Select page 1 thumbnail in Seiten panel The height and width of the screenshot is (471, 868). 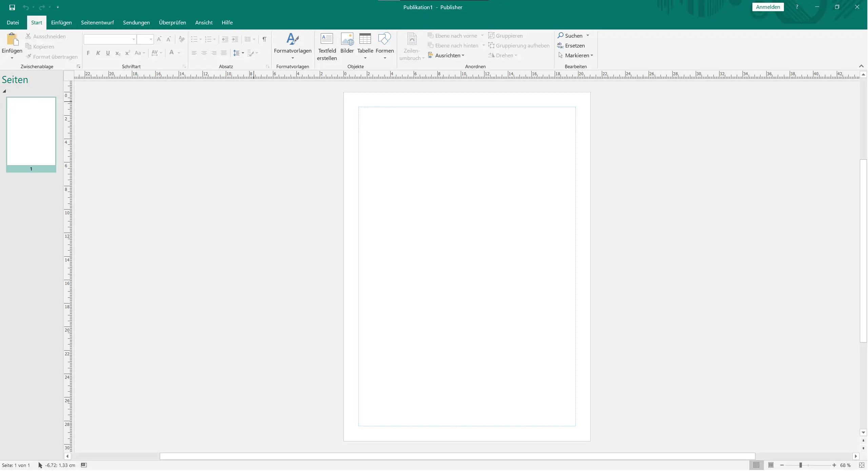[x=31, y=132]
